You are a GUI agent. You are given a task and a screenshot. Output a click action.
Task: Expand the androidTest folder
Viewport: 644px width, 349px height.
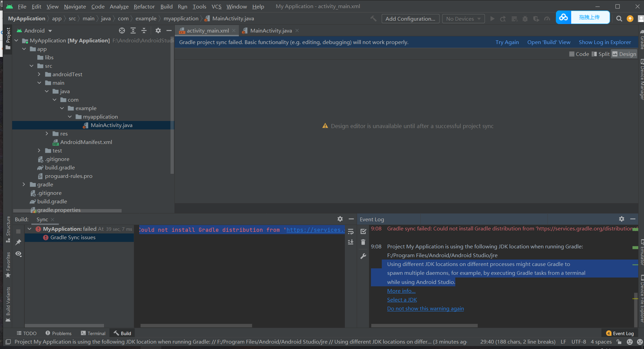tap(39, 74)
